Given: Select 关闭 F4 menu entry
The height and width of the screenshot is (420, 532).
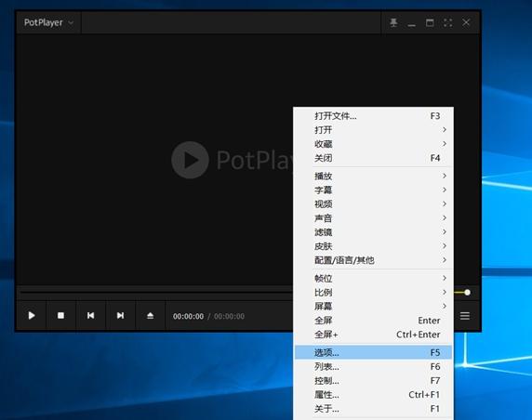Looking at the screenshot, I should click(x=373, y=158).
